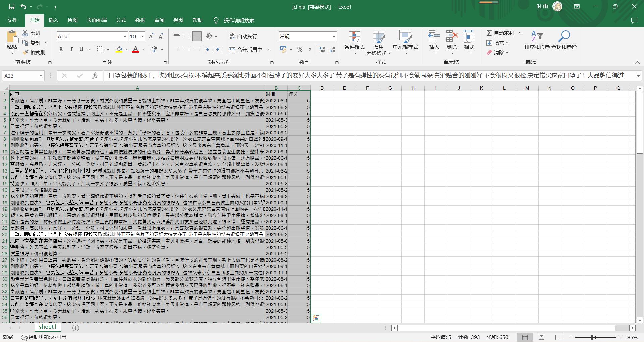Click the Quick Analysis icon below data
The height and width of the screenshot is (342, 644).
[x=316, y=318]
